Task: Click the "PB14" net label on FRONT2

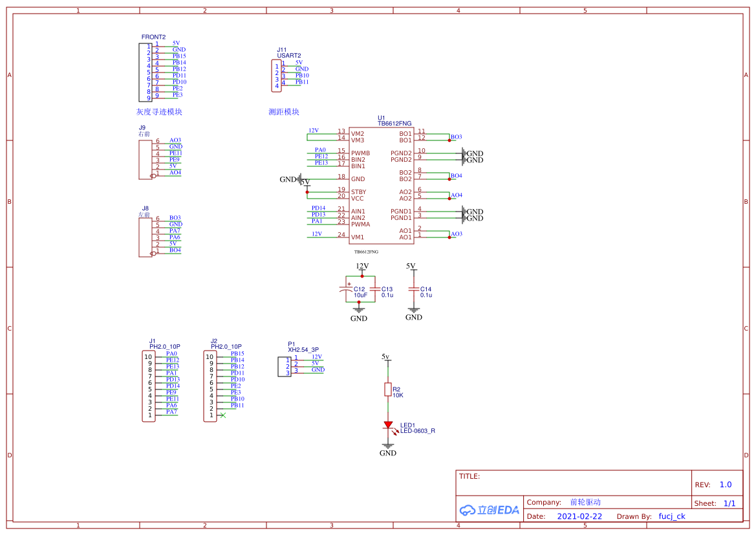Action: 179,63
